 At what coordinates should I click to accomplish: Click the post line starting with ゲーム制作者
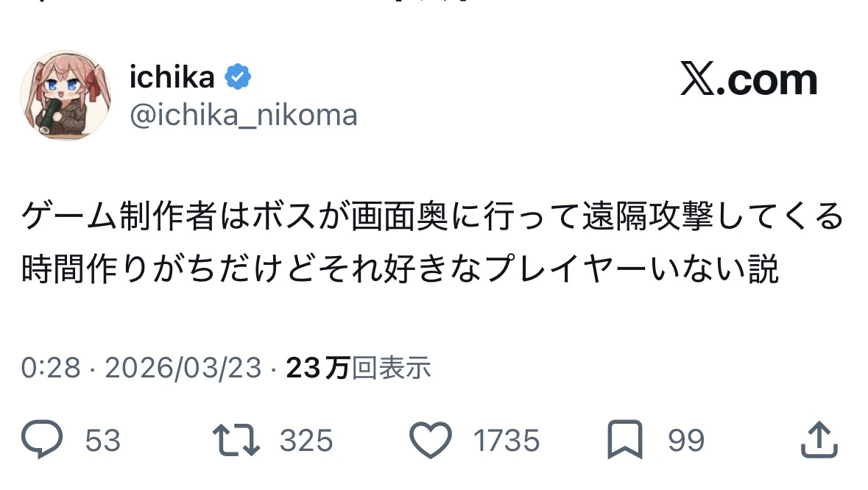coord(432,218)
